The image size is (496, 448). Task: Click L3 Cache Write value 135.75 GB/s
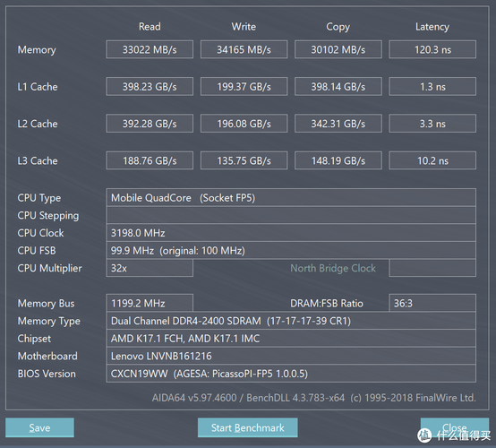(x=244, y=160)
